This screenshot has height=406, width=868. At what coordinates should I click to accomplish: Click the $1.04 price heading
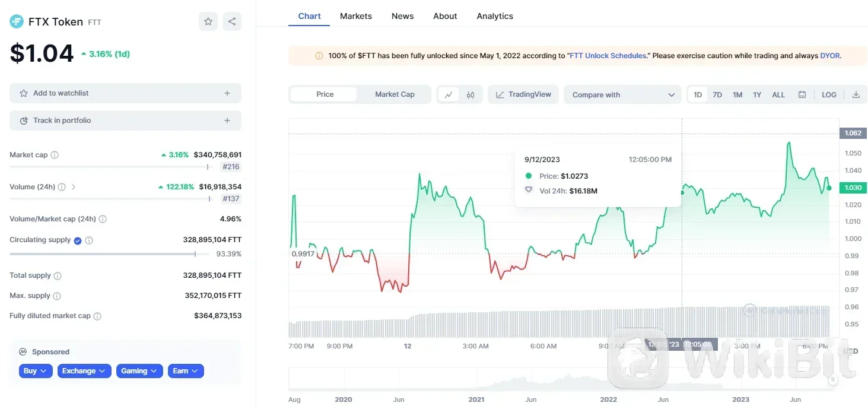click(x=42, y=53)
